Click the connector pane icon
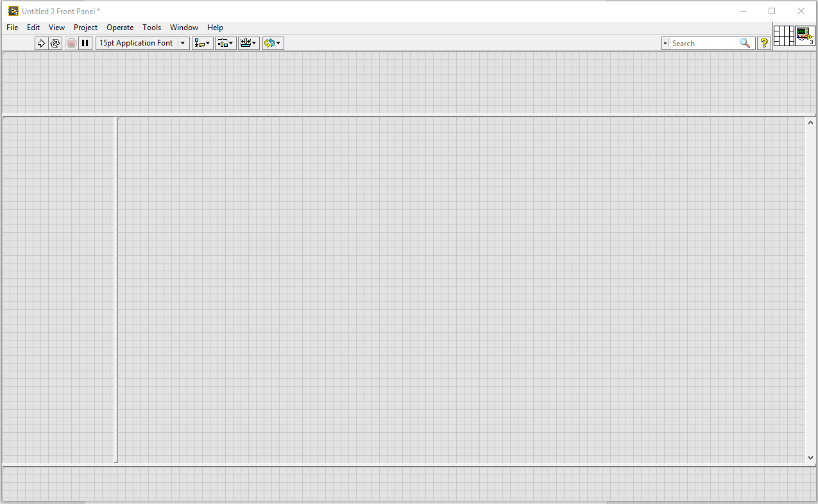The width and height of the screenshot is (818, 504). 783,36
